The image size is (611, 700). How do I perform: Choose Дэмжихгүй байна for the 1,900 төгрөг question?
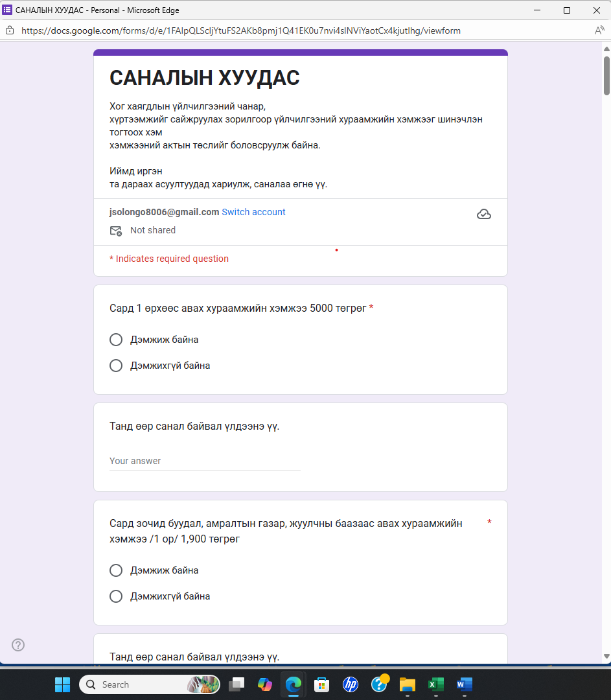coord(116,596)
